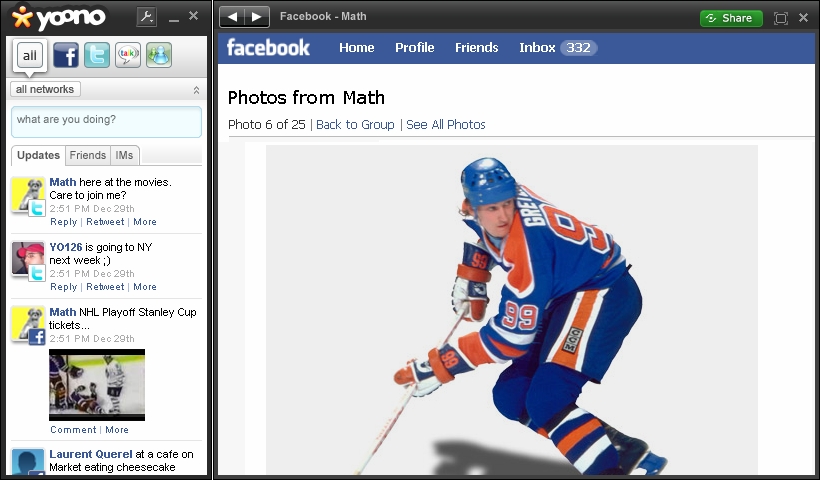Image resolution: width=820 pixels, height=480 pixels.
Task: Click the 'See All Photos' link
Action: (x=445, y=125)
